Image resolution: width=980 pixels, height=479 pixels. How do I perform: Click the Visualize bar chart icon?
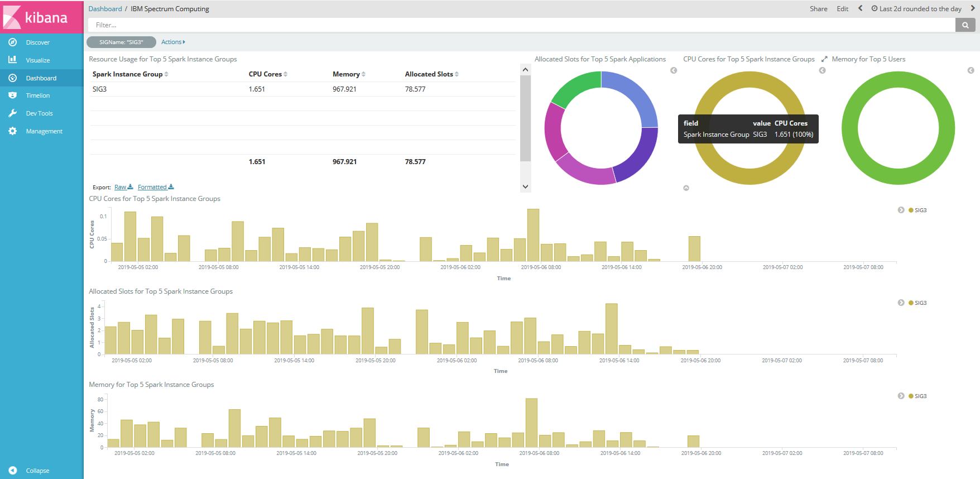click(x=12, y=60)
